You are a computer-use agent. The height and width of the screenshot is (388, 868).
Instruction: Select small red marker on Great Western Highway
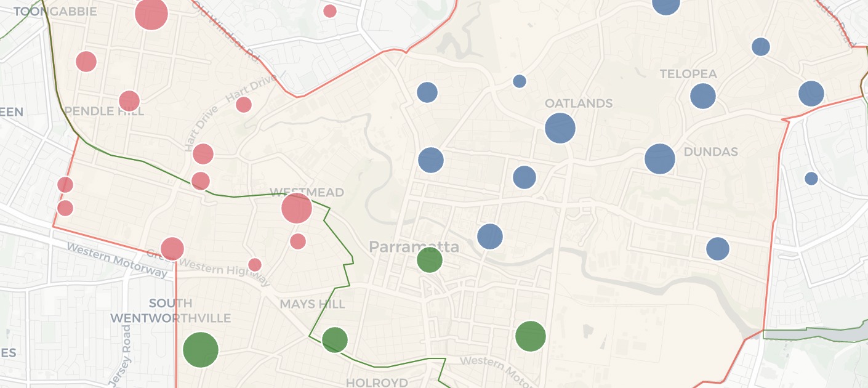pyautogui.click(x=255, y=265)
